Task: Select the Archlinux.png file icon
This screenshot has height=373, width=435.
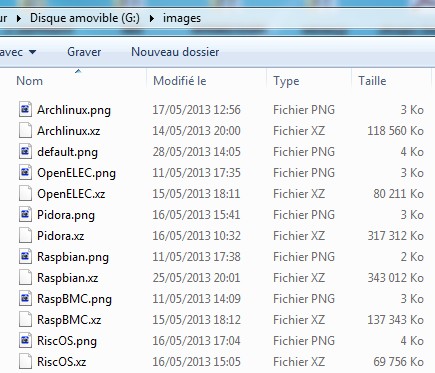Action: tap(25, 110)
